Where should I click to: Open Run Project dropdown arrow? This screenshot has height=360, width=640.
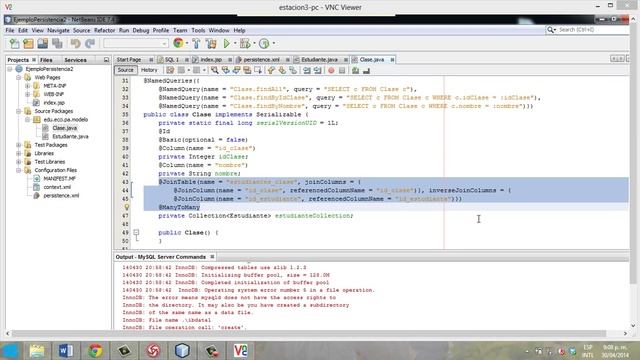tap(235, 43)
